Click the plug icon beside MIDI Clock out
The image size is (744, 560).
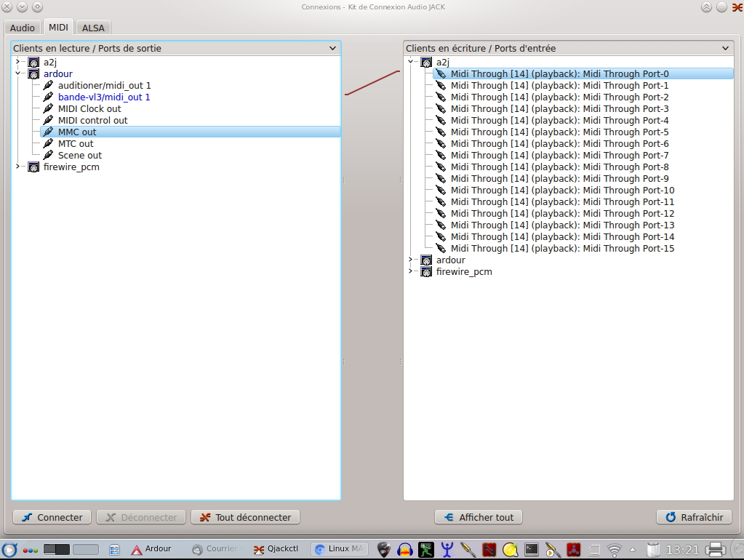point(48,108)
